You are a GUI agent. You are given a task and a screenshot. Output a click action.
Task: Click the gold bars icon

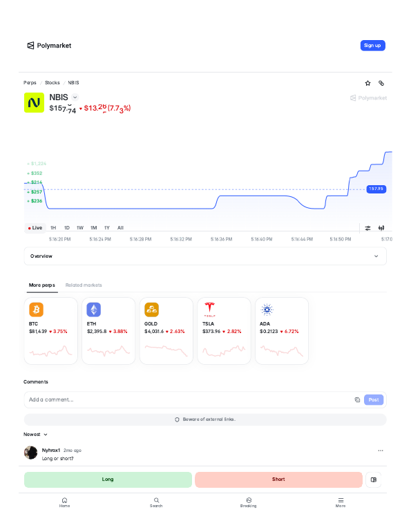point(151,310)
